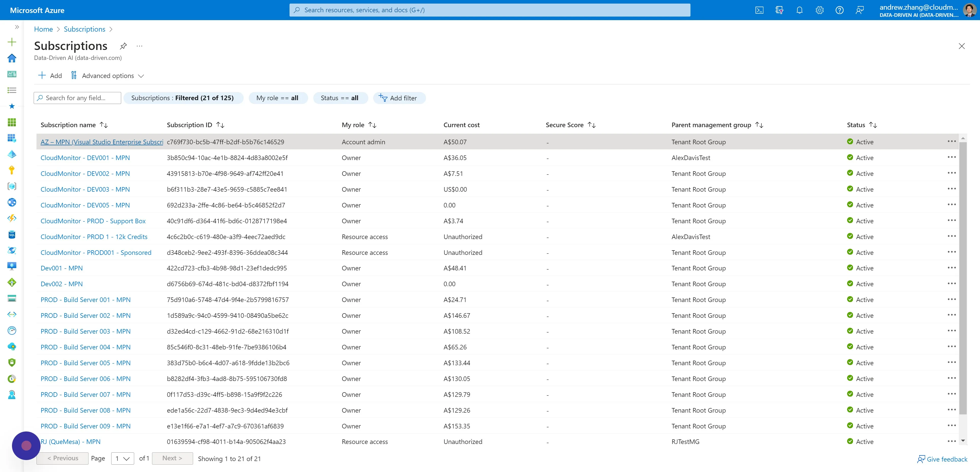980x472 pixels.
Task: Open row menu for CloudMonitor - DEV002 - MPN
Action: pos(951,173)
